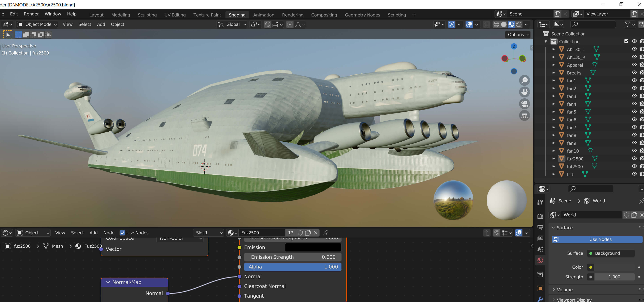Viewport: 644px width, 302px height.
Task: Click the pan view hand icon
Action: 524,92
